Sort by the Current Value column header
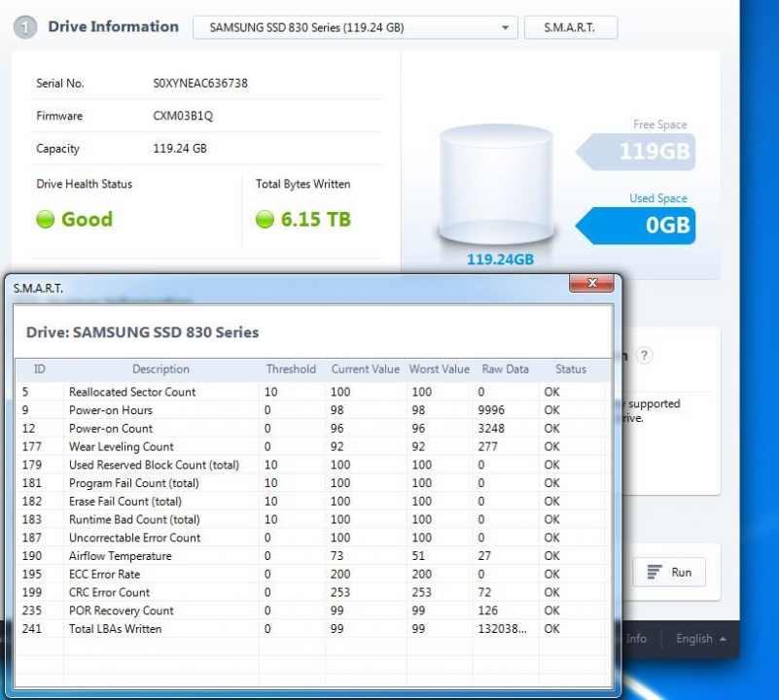Image resolution: width=779 pixels, height=700 pixels. 366,369
